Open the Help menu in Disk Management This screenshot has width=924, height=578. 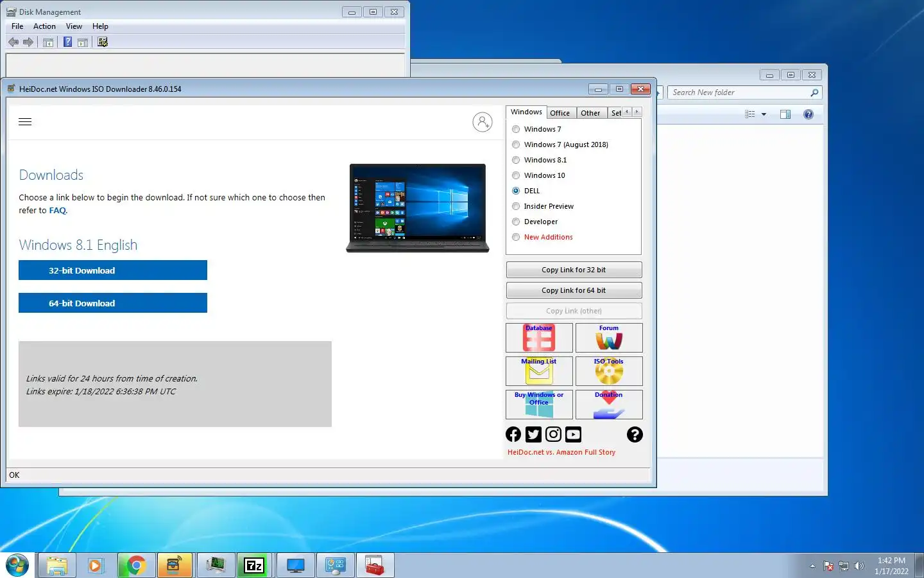coord(100,26)
